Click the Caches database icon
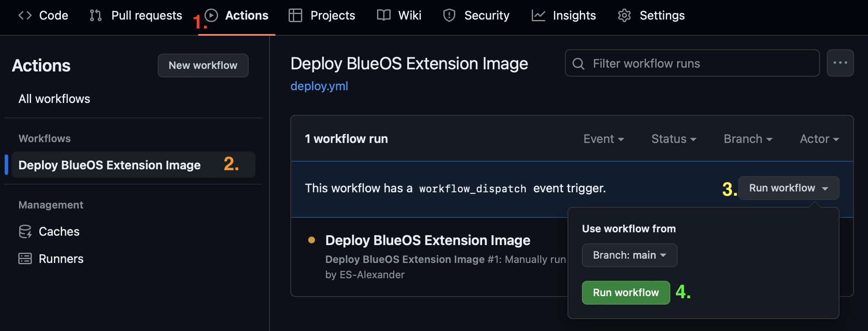The width and height of the screenshot is (868, 331). pos(25,231)
